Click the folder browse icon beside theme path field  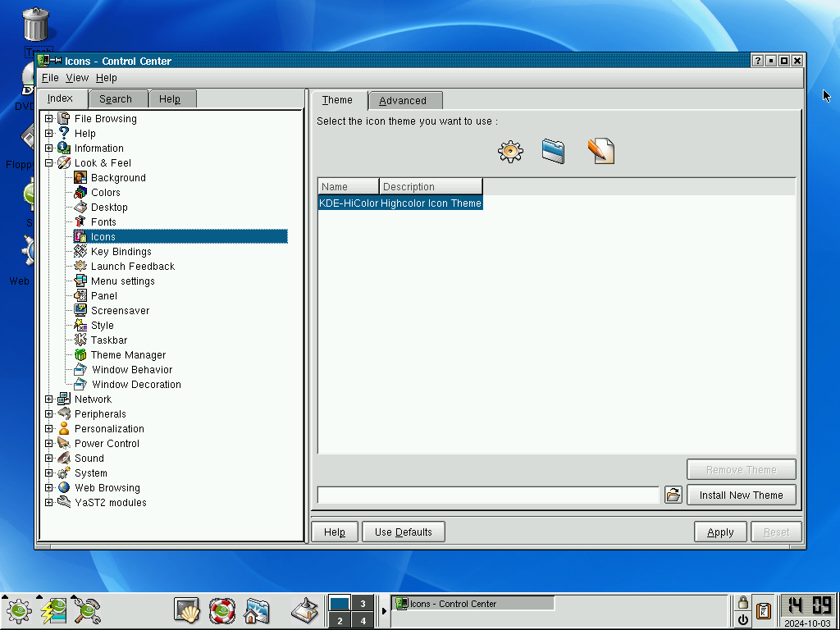pyautogui.click(x=673, y=495)
